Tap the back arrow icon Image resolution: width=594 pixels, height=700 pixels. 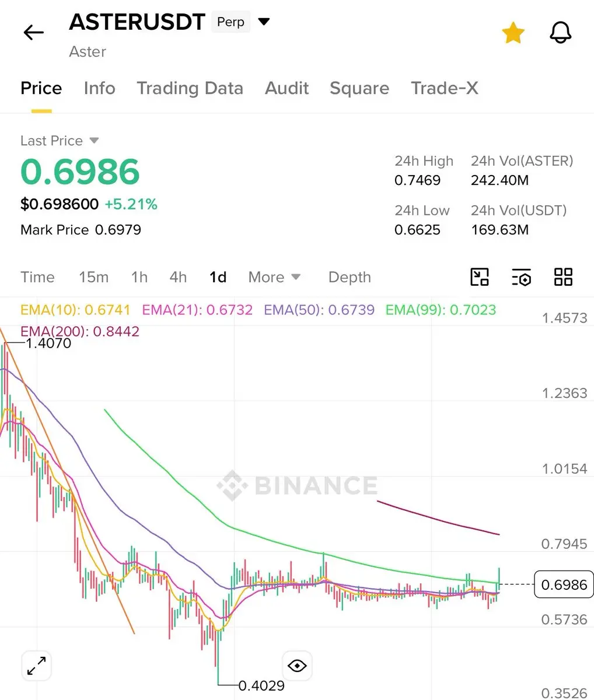click(34, 33)
